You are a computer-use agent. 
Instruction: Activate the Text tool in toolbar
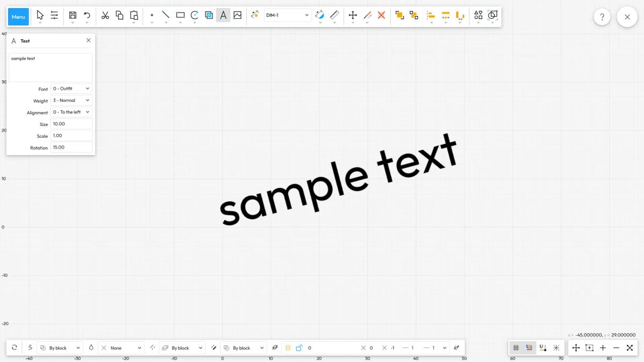[223, 15]
